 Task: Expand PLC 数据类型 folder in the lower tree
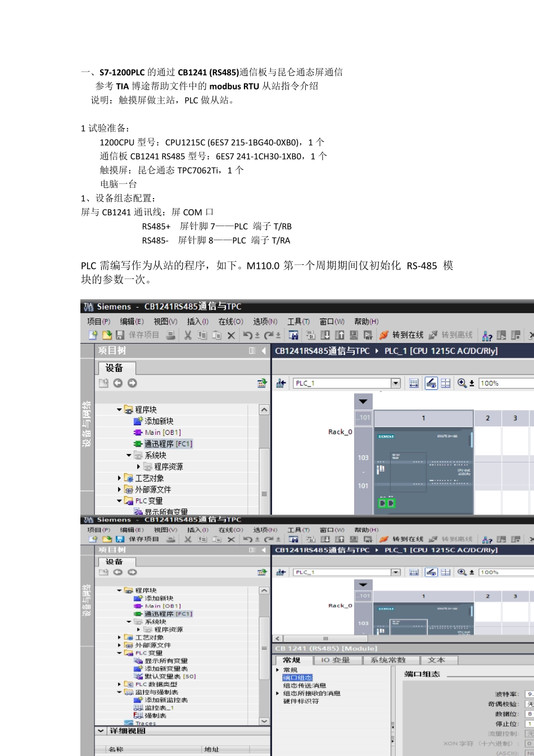click(x=119, y=685)
